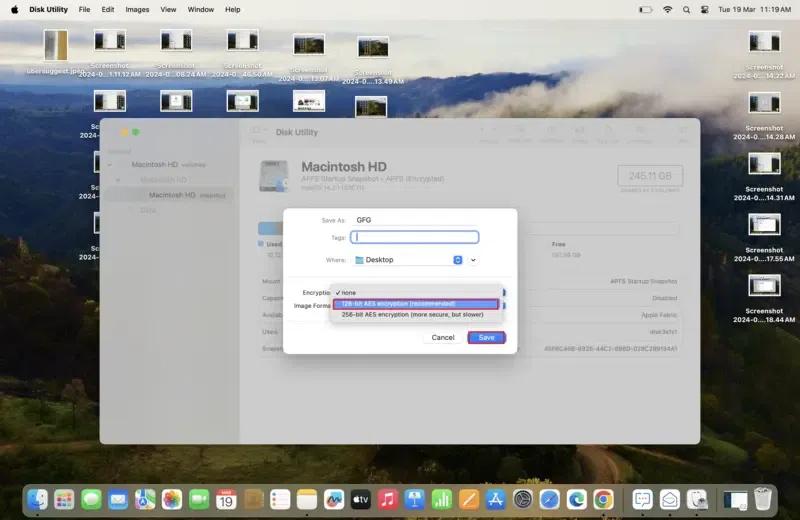Open the Images menu
Screen dimensions: 800x520
[137, 10]
